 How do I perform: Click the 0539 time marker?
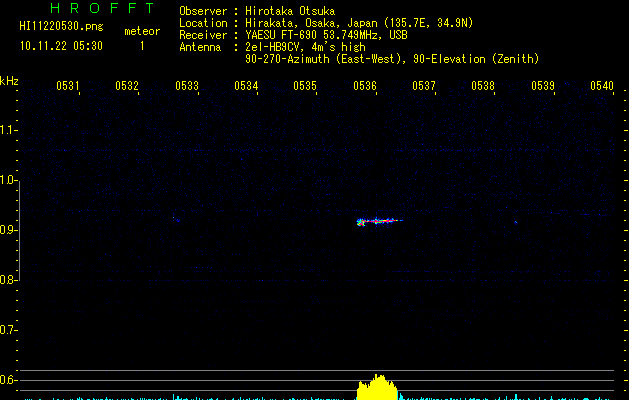pos(543,85)
